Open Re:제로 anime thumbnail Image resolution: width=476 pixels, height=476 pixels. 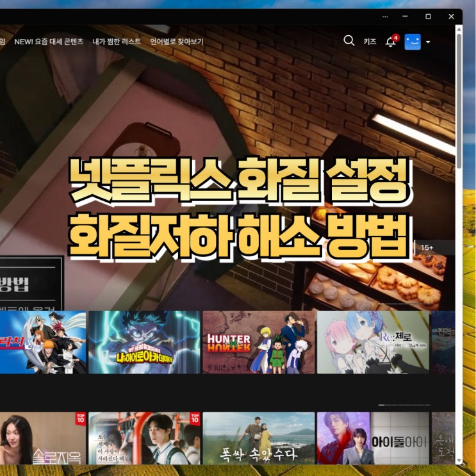(x=373, y=342)
